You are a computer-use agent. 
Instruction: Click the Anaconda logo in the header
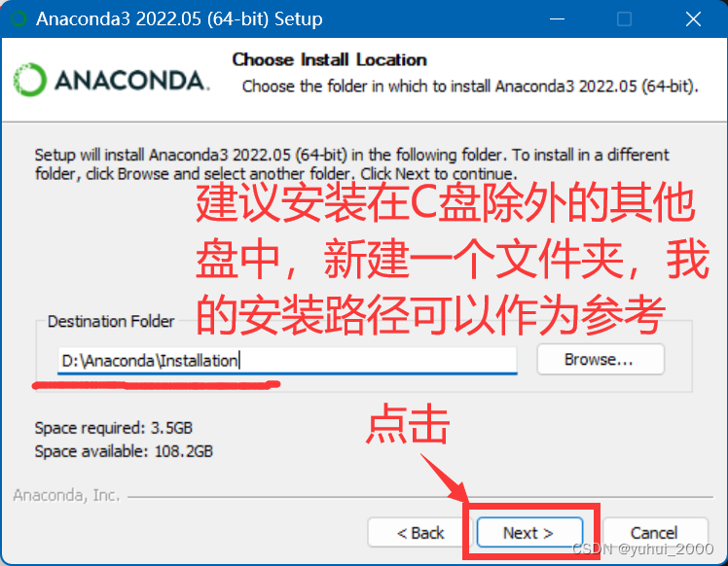point(111,80)
